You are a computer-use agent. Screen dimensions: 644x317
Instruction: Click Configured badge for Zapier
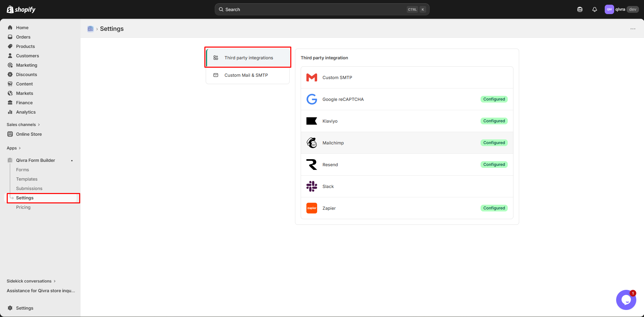click(494, 208)
